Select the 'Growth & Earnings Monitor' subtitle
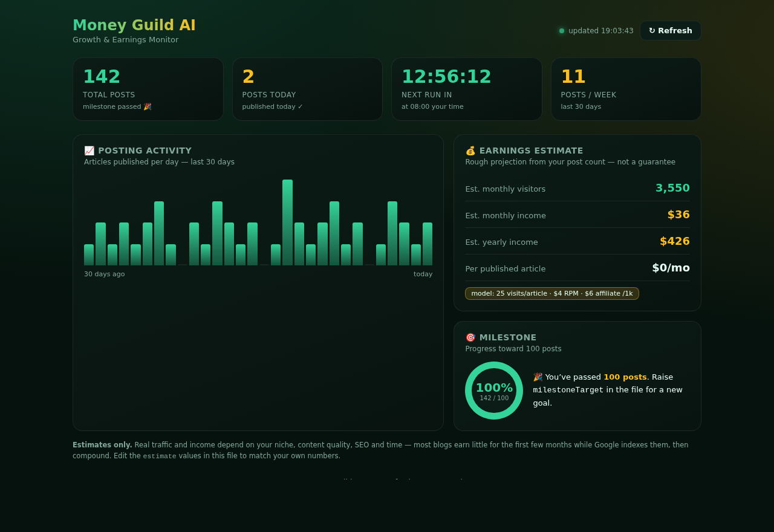The height and width of the screenshot is (532, 774). click(x=126, y=40)
